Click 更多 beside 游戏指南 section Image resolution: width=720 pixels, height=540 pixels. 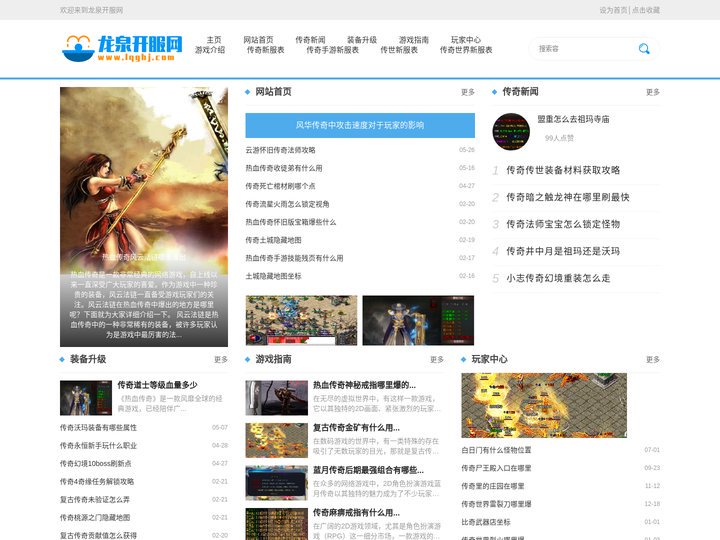click(x=437, y=360)
